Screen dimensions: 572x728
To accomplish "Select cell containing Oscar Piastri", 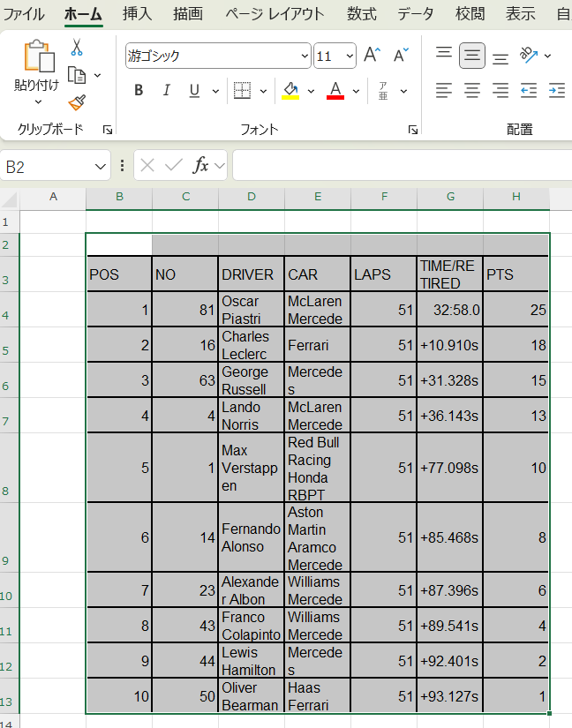I will coord(251,310).
